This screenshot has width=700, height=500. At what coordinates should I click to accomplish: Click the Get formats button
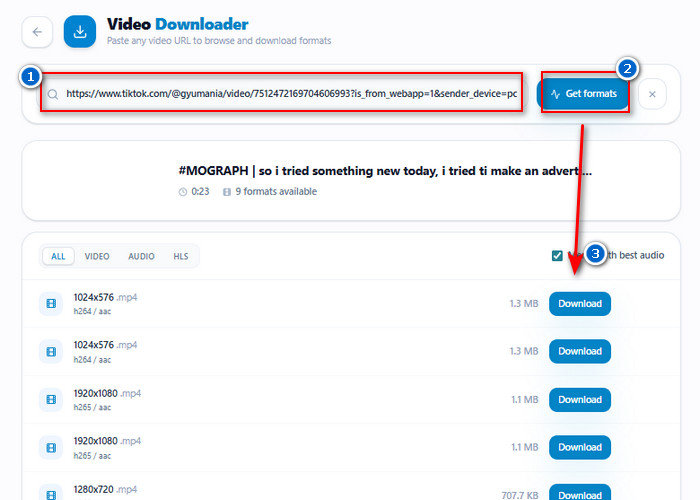click(584, 94)
